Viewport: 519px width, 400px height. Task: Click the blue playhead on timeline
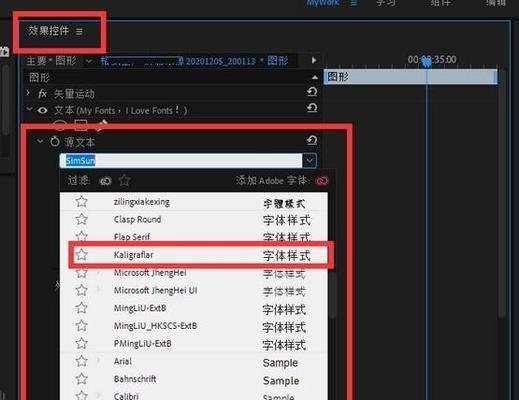tap(427, 62)
